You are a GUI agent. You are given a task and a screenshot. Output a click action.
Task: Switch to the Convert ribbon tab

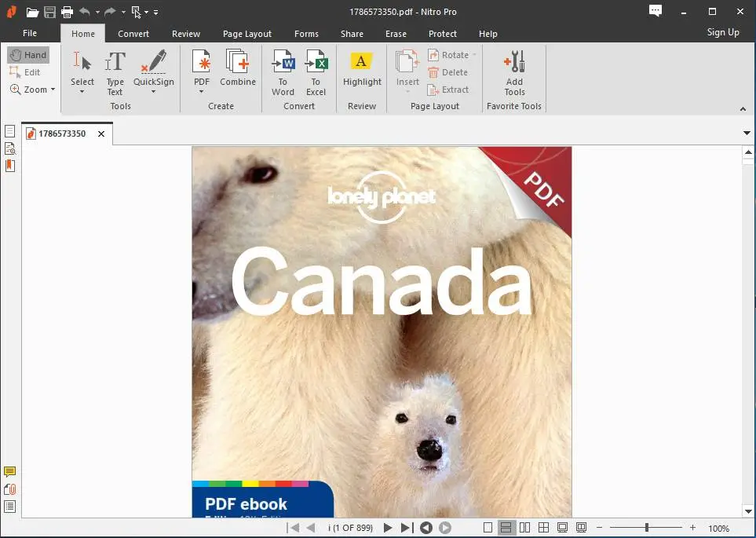133,34
